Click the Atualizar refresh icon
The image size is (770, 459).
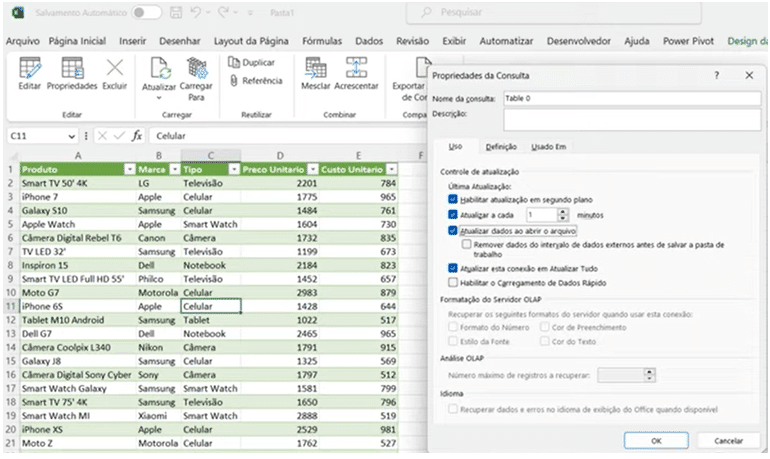coord(160,68)
